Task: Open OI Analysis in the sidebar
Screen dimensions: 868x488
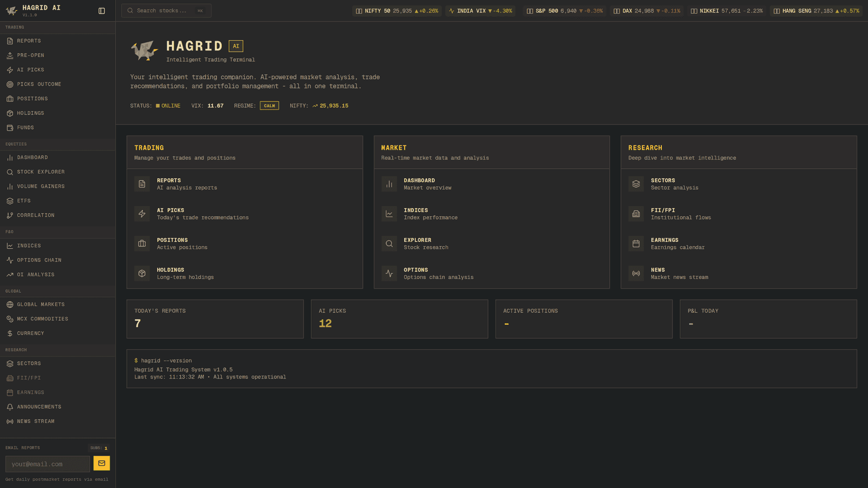Action: point(58,275)
